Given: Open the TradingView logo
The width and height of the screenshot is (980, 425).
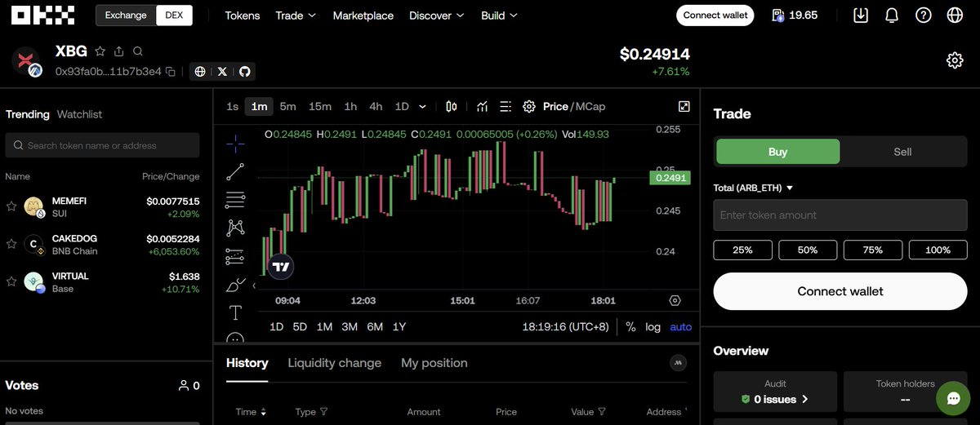Looking at the screenshot, I should click(281, 266).
